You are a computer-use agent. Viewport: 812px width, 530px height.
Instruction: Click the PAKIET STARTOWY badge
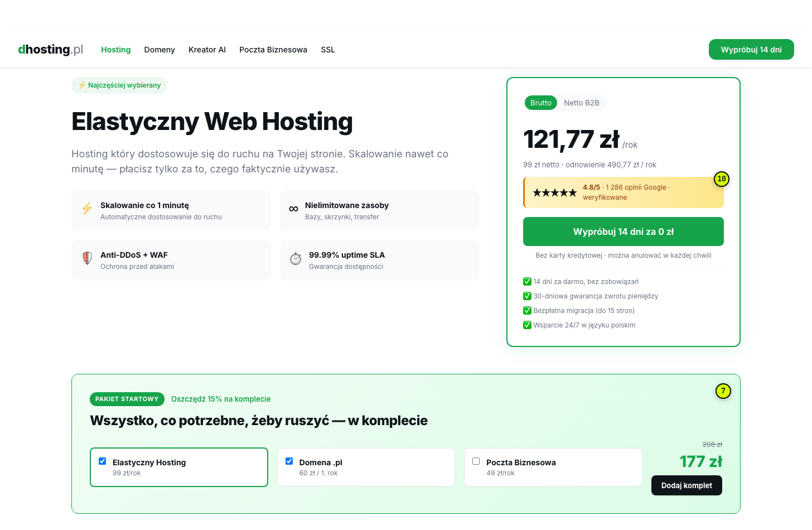coord(127,399)
